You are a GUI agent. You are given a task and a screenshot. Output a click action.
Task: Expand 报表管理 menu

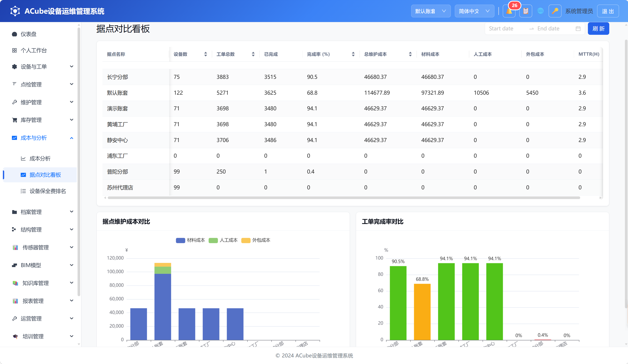pos(40,301)
